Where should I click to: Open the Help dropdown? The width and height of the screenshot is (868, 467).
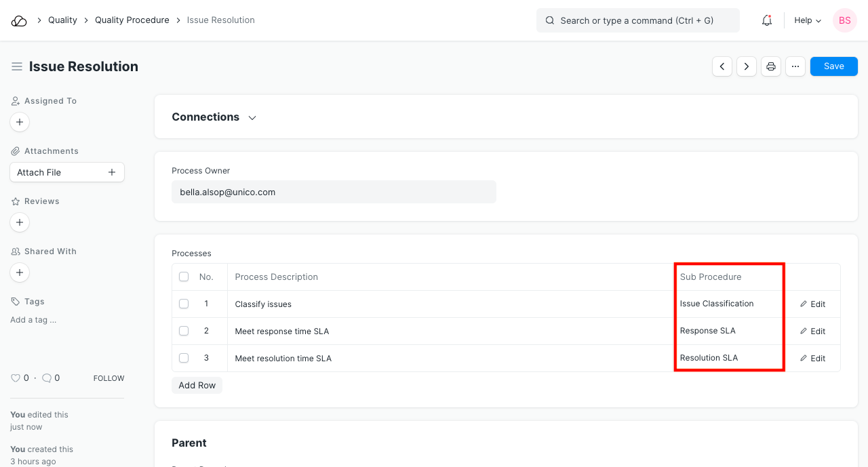click(808, 20)
